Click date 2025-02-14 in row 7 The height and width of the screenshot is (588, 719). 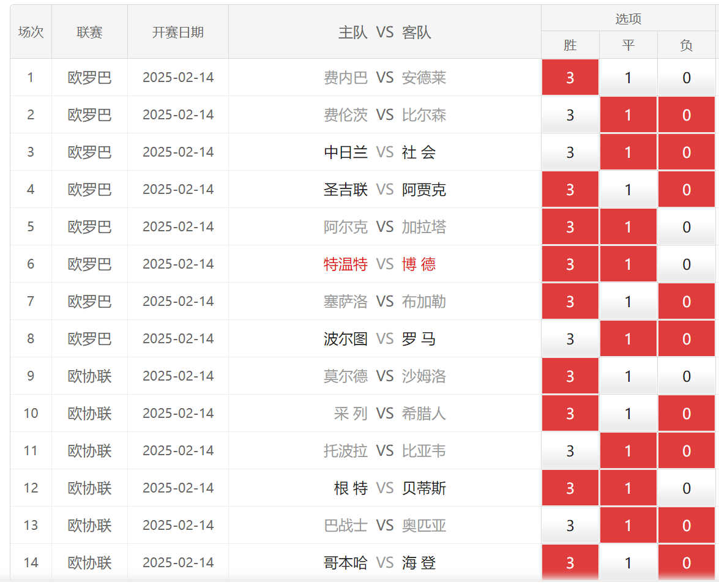[x=178, y=301]
